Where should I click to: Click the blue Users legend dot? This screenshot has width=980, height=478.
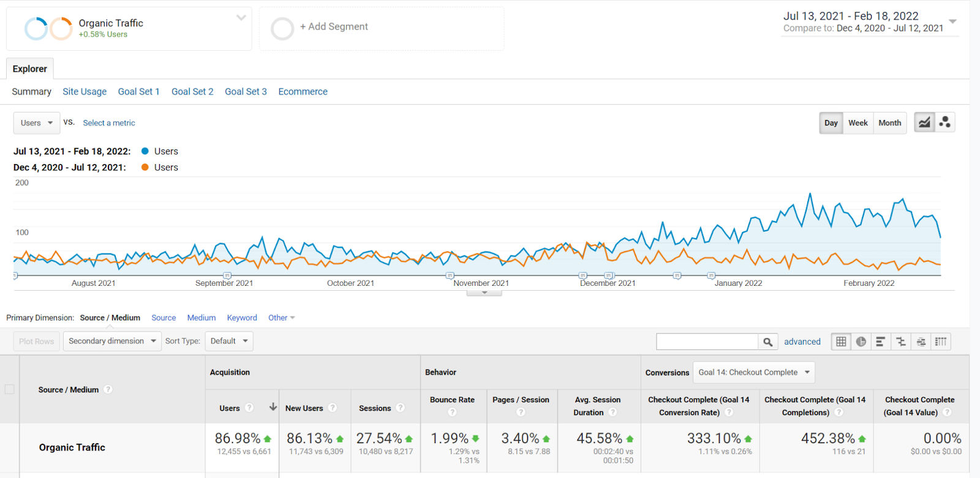pos(145,151)
